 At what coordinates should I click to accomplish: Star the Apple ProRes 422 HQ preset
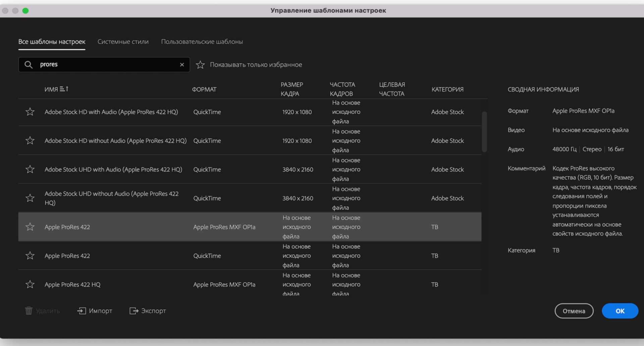(30, 284)
